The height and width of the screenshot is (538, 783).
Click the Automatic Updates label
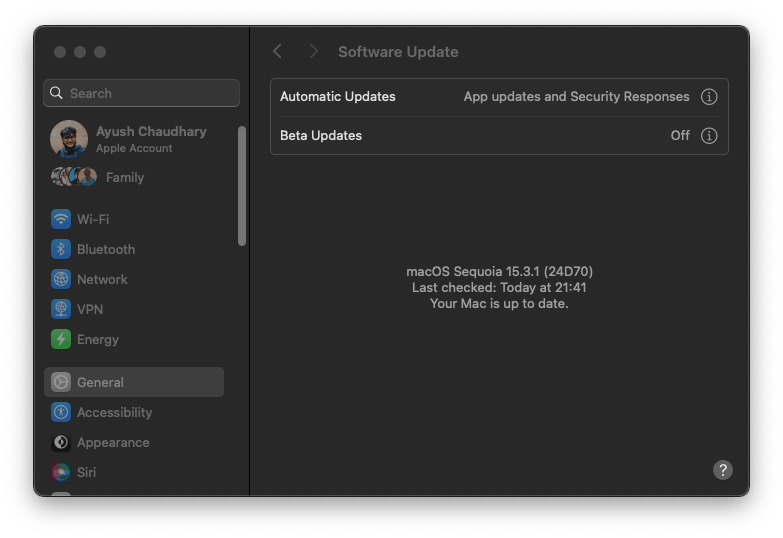click(338, 96)
